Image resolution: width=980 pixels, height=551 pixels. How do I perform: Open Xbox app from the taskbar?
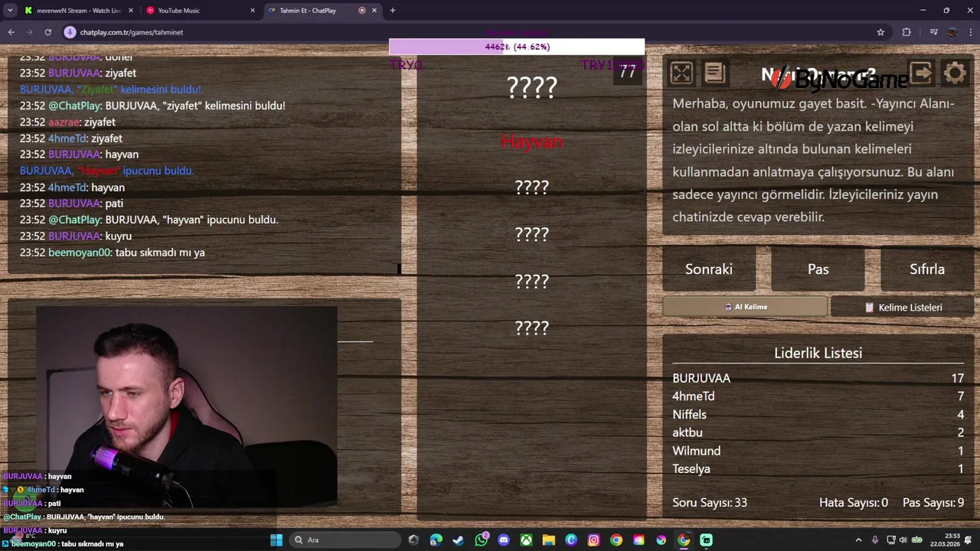click(x=526, y=540)
